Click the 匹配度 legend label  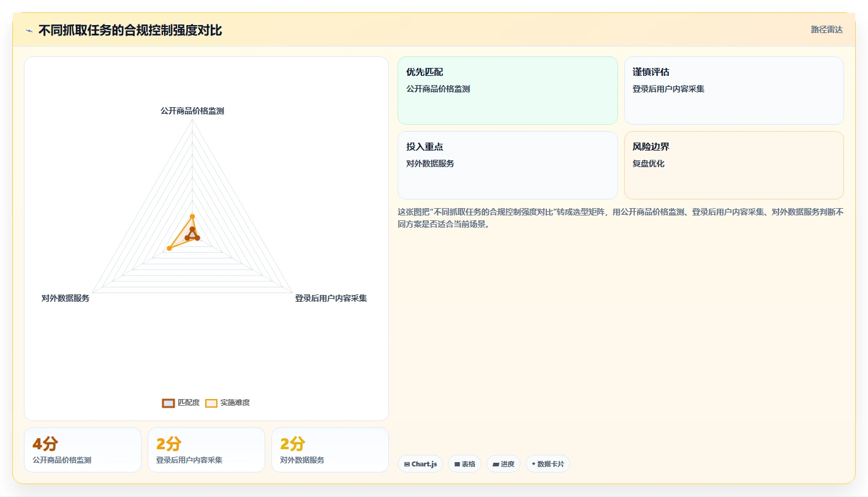tap(189, 403)
